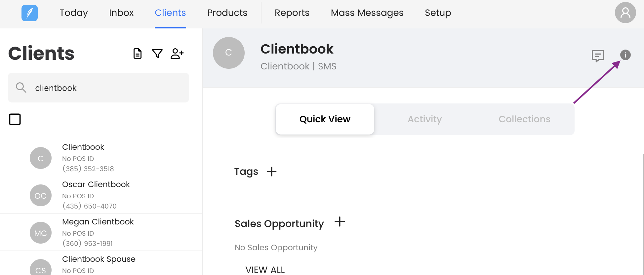This screenshot has height=275, width=644.
Task: Open the client filter funnel icon
Action: click(157, 54)
